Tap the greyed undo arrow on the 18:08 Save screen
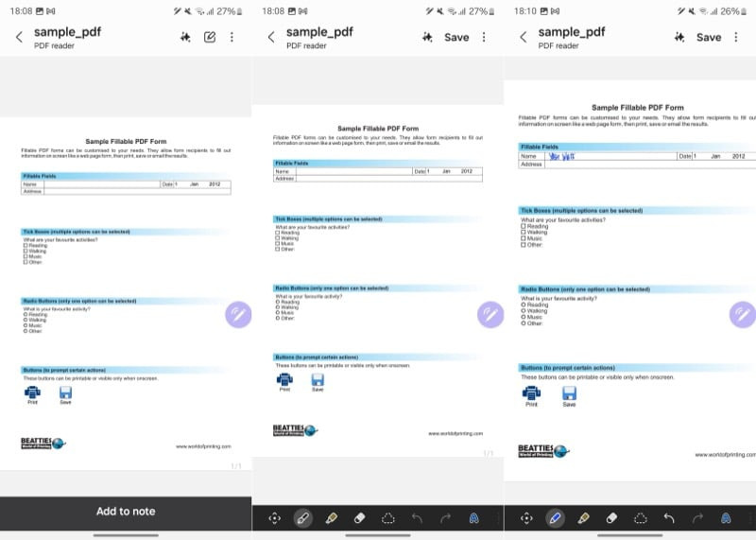 [417, 518]
